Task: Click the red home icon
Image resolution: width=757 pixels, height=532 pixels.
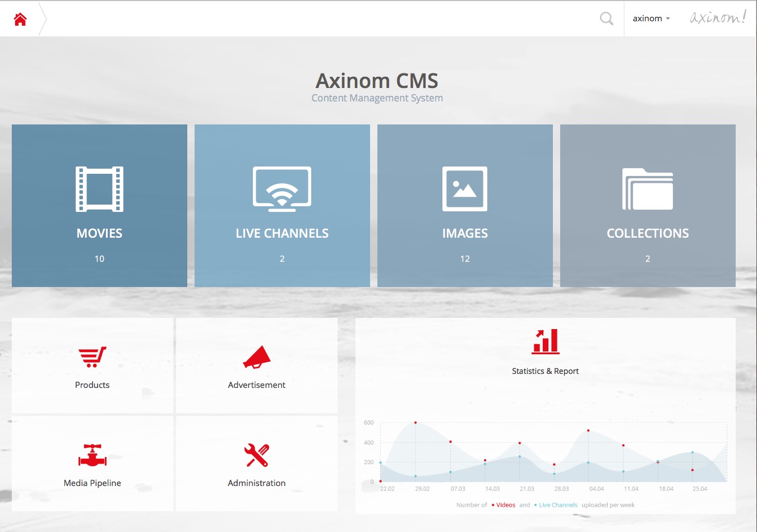Action: (20, 19)
